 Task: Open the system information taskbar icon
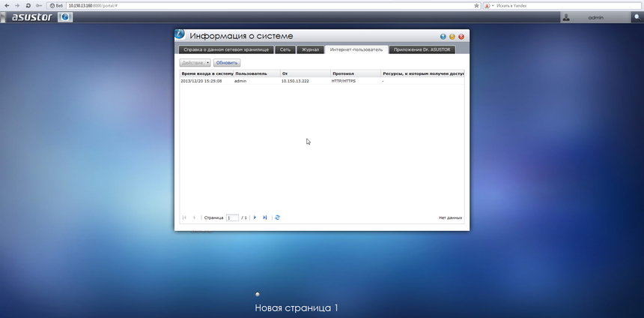tap(66, 17)
